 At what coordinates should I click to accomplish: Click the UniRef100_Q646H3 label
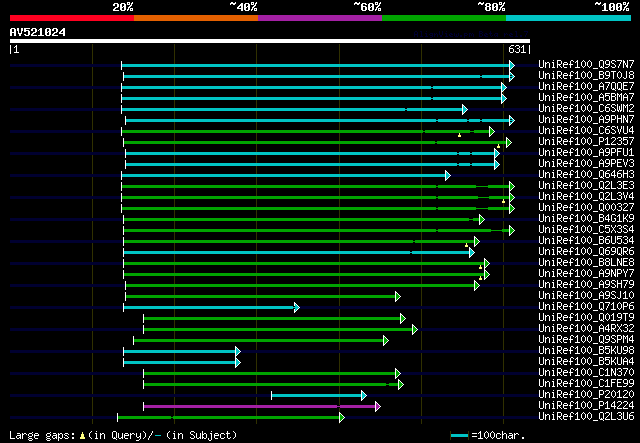pyautogui.click(x=586, y=174)
